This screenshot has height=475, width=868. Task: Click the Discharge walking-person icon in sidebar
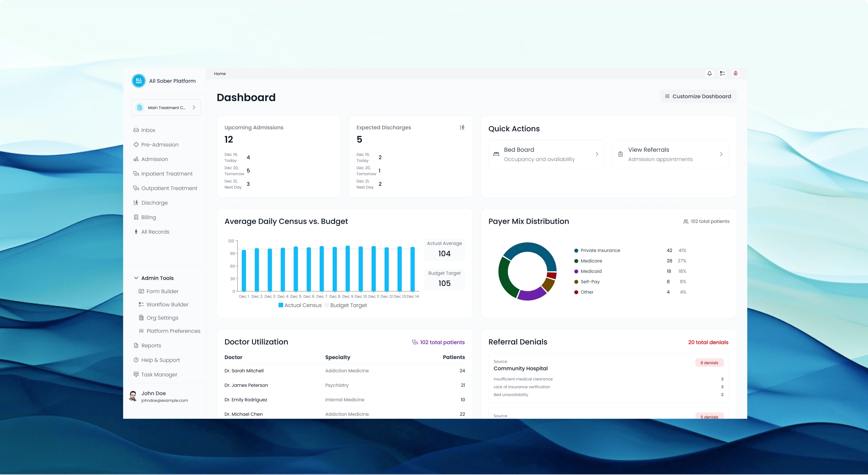coord(136,203)
